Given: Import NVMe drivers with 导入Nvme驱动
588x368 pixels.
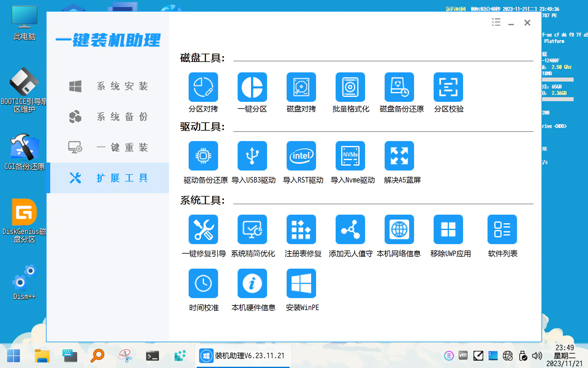Looking at the screenshot, I should (x=350, y=156).
